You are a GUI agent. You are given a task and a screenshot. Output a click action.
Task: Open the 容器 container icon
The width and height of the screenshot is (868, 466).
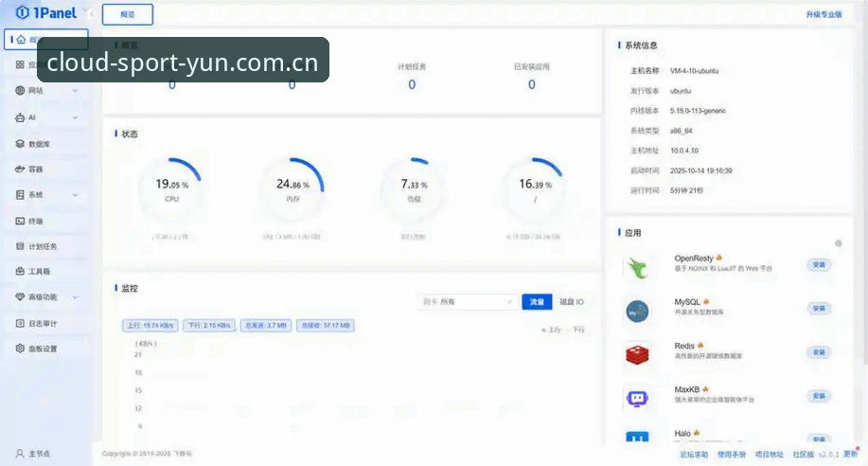pos(20,169)
